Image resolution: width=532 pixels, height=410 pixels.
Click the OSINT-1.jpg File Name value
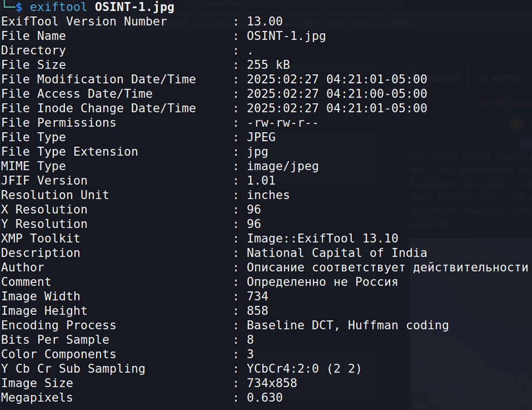tap(286, 36)
